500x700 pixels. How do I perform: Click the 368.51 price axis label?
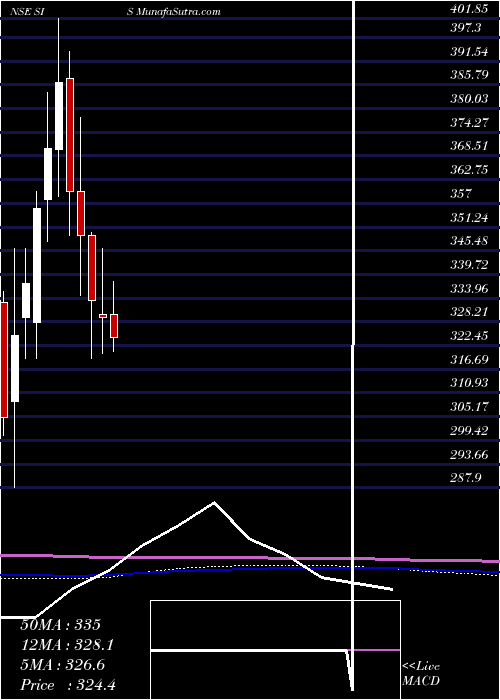(470, 146)
